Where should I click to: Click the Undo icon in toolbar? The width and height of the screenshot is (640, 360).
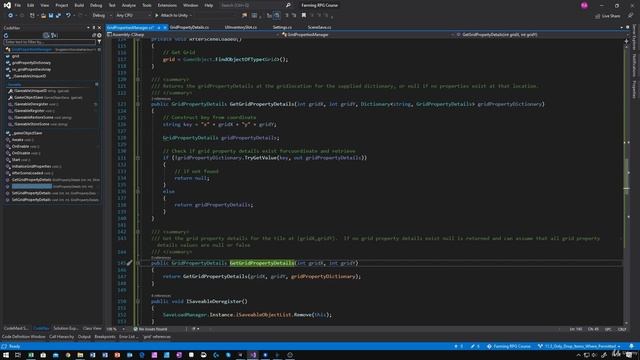68,16
